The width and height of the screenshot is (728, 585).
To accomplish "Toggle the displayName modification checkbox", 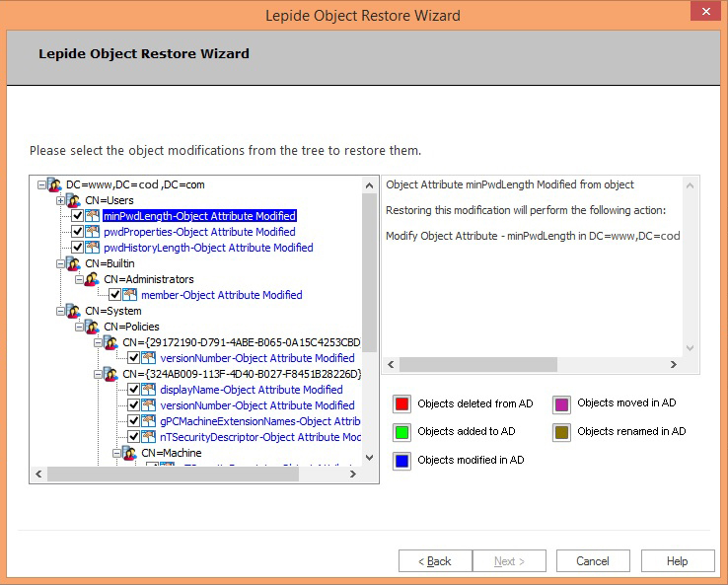I will coord(134,390).
